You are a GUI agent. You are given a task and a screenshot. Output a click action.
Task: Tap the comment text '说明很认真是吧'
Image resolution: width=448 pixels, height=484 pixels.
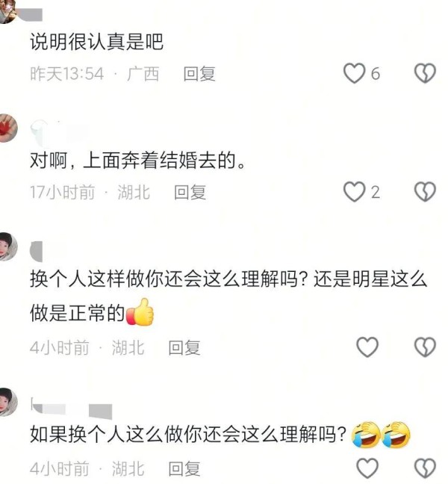tap(96, 42)
